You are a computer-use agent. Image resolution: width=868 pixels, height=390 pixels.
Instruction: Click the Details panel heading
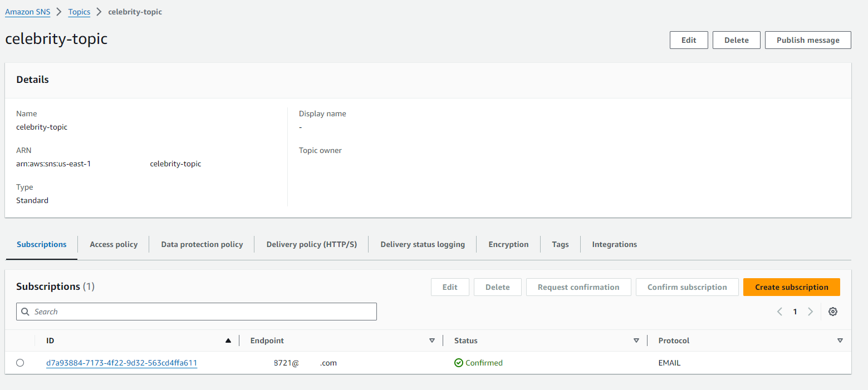[x=32, y=80]
